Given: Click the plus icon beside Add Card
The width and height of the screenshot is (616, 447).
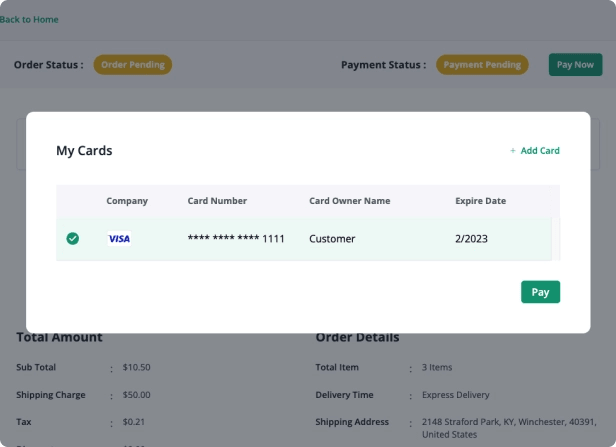Looking at the screenshot, I should 513,151.
